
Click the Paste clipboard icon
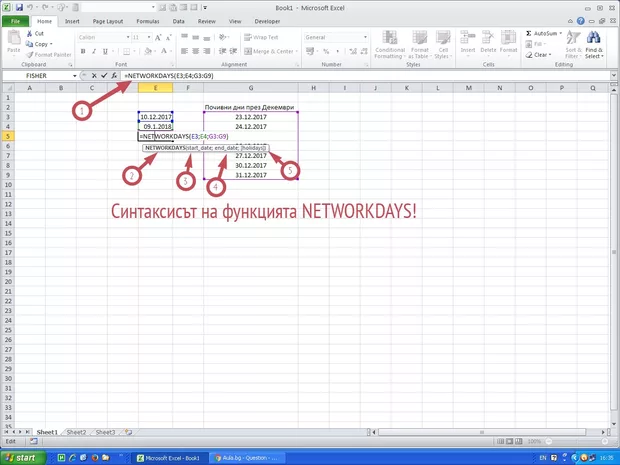click(x=14, y=38)
